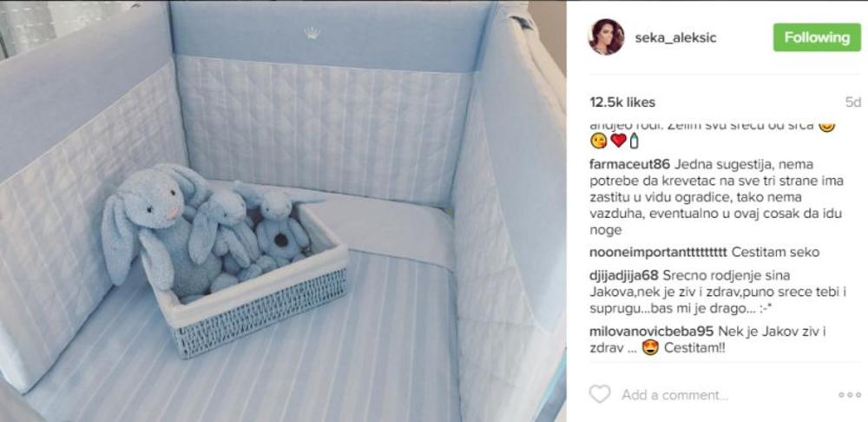Click the farmaceut86 comment text
868x422 pixels.
[x=716, y=197]
